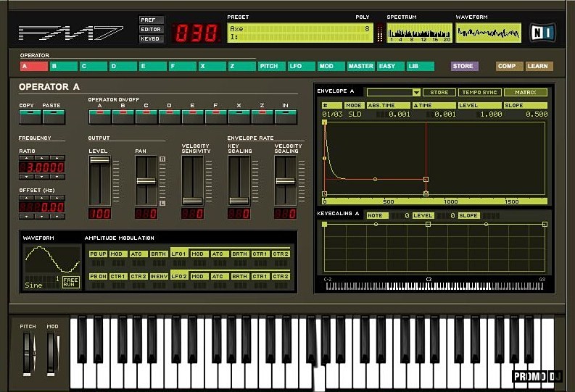The image size is (575, 392).
Task: Click the PITCH bend wheel
Action: tap(27, 354)
